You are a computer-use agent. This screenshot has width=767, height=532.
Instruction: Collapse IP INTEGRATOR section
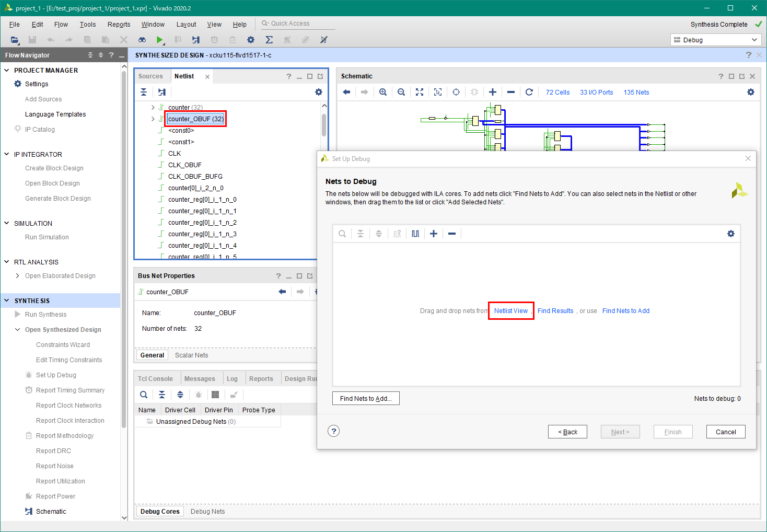coord(7,154)
